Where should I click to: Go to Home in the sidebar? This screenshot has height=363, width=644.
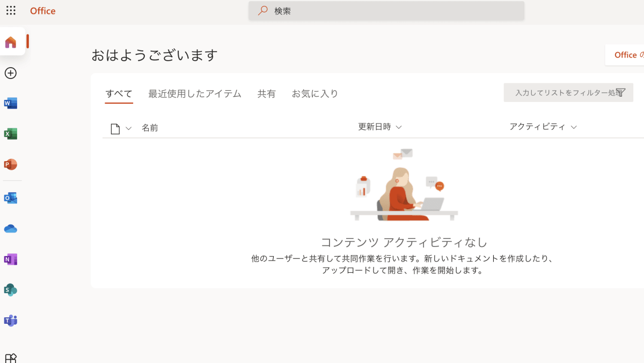point(11,42)
